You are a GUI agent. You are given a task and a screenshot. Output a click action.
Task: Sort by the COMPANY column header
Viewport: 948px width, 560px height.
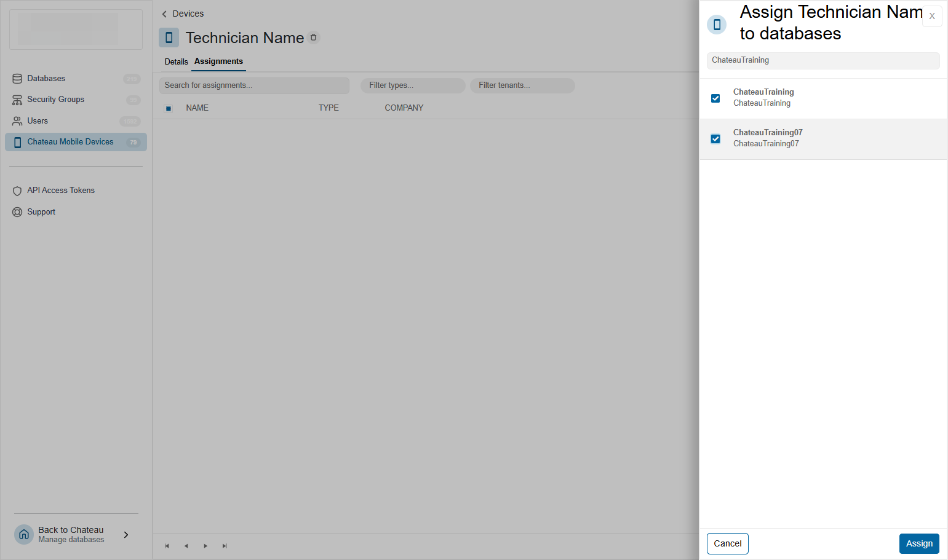404,108
